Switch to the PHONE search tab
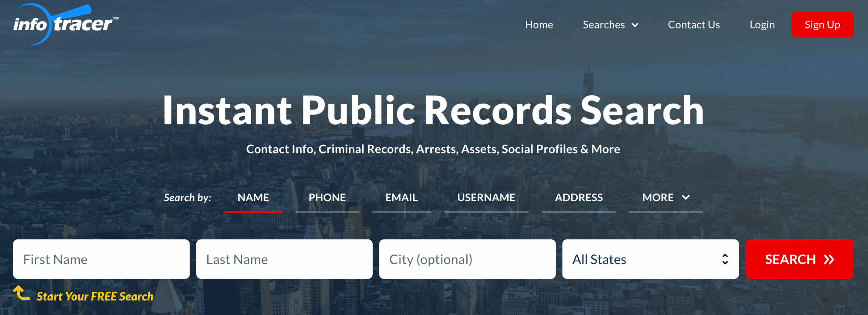This screenshot has width=868, height=315. pyautogui.click(x=327, y=198)
